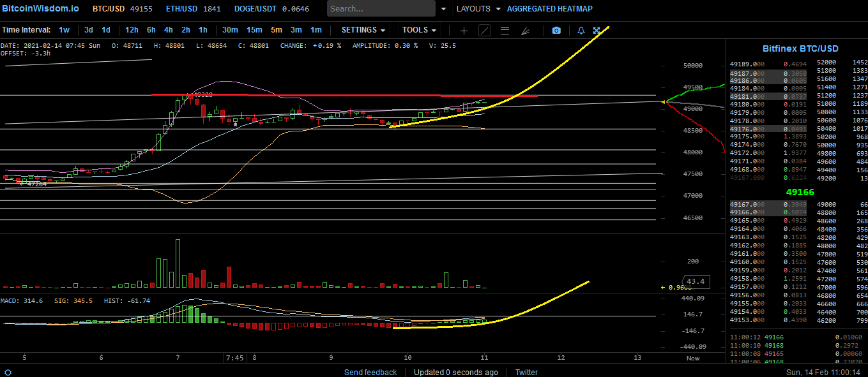868x377 pixels.
Task: Take a chart snapshot with camera icon
Action: [x=556, y=31]
